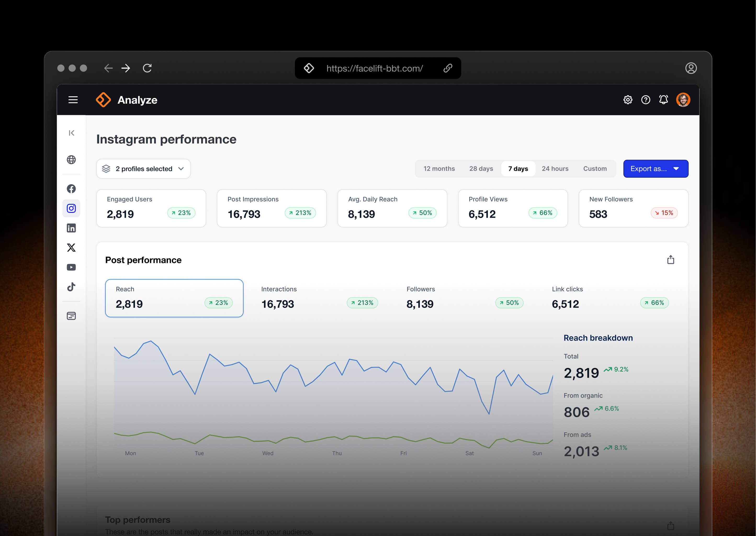Click the YouTube sidebar icon
Screen dimensions: 756x536
tap(71, 267)
